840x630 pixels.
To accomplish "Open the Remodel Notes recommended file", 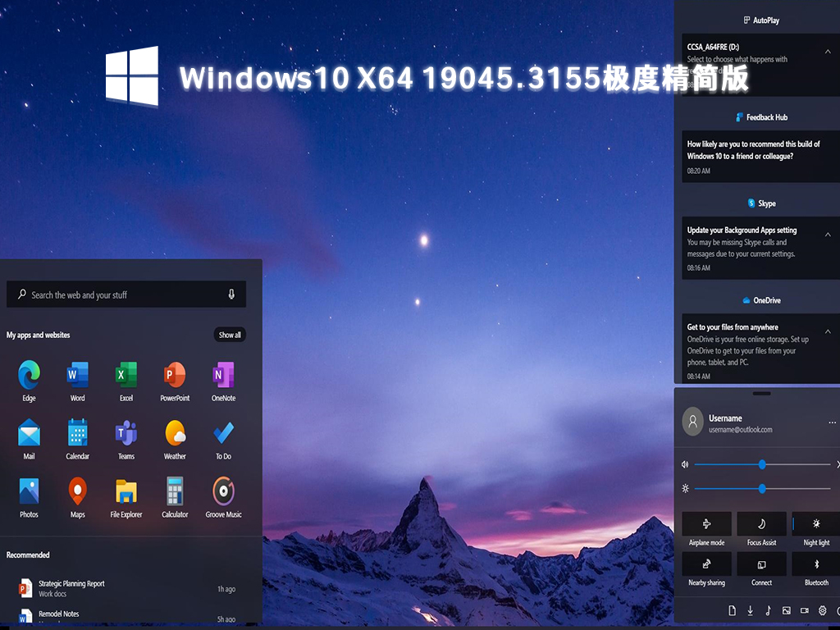I will click(x=126, y=616).
